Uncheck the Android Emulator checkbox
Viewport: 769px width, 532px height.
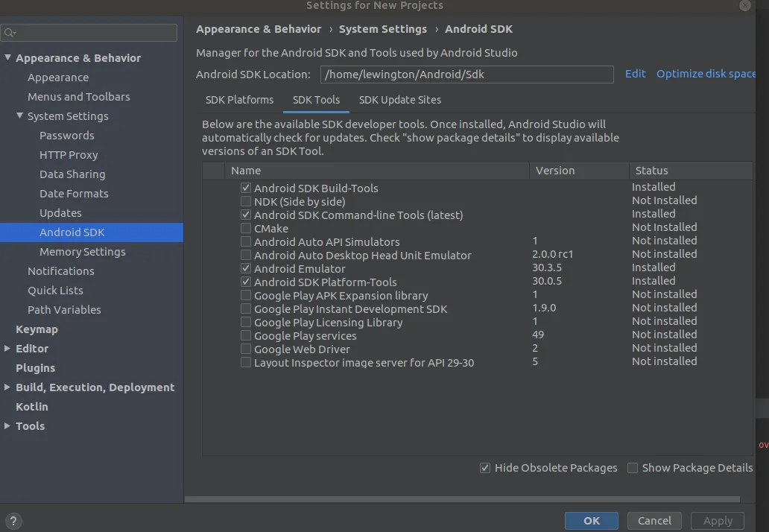pos(246,268)
